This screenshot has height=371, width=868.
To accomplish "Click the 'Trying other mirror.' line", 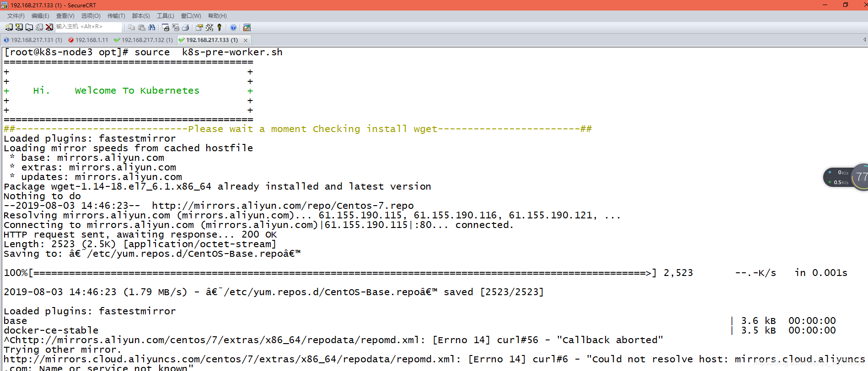I will click(x=63, y=350).
